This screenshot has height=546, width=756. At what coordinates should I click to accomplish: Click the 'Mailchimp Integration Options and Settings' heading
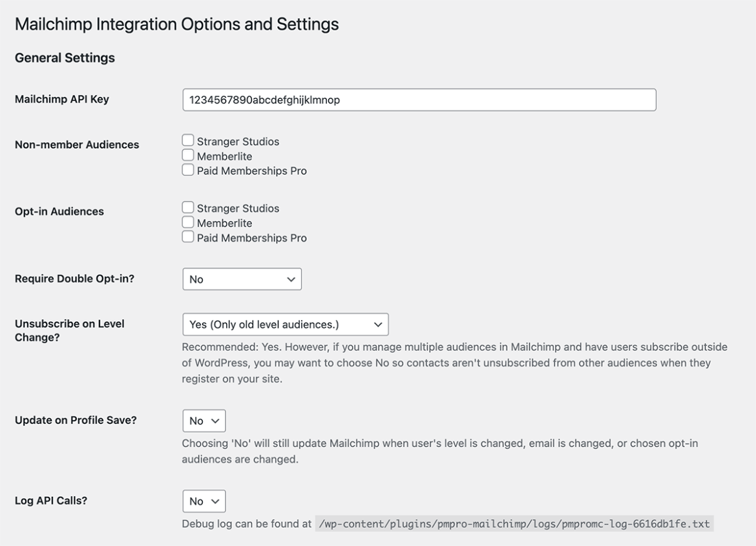pos(176,24)
